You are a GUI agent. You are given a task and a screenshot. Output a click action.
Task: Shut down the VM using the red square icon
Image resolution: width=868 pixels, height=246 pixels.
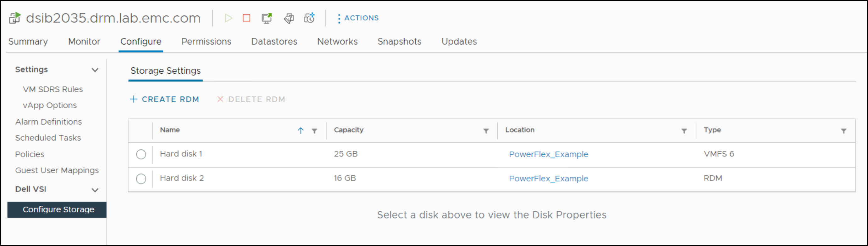point(246,18)
